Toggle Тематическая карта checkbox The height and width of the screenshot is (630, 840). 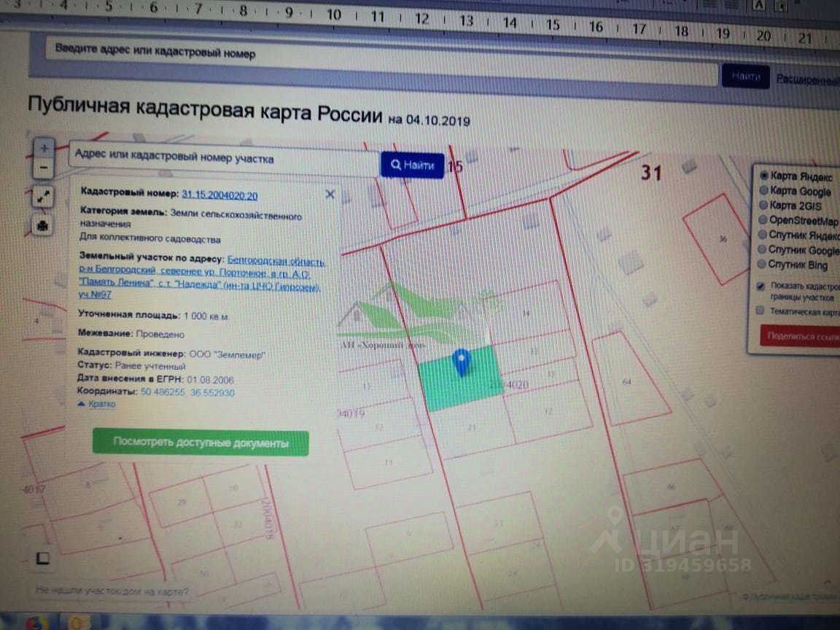click(760, 310)
